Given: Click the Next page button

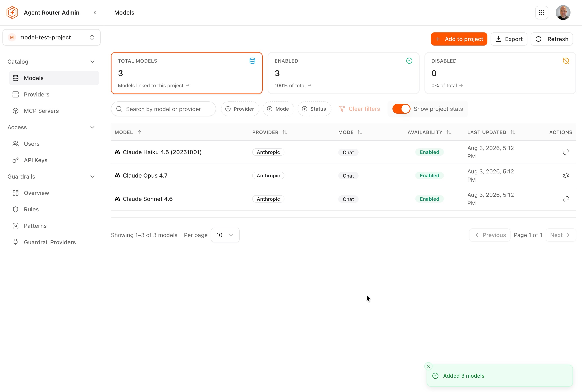Looking at the screenshot, I should (x=561, y=235).
